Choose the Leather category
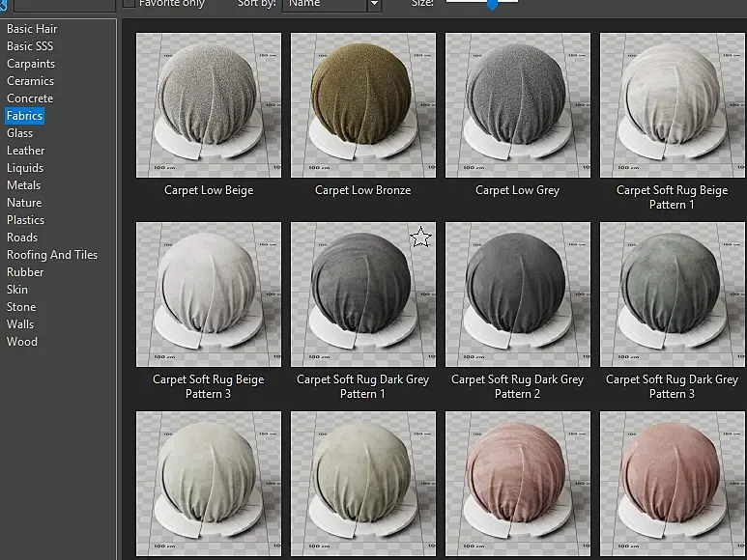Image resolution: width=747 pixels, height=560 pixels. pos(26,151)
